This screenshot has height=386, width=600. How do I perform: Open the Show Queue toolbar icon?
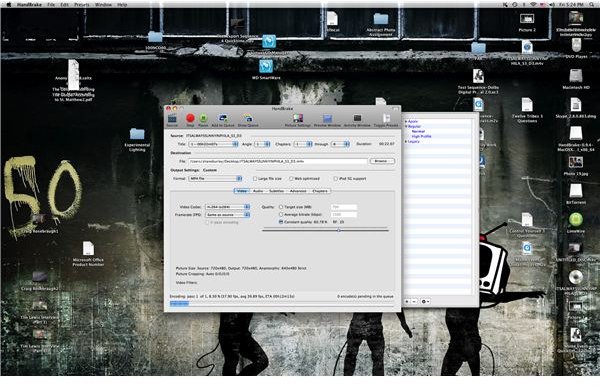click(x=248, y=119)
